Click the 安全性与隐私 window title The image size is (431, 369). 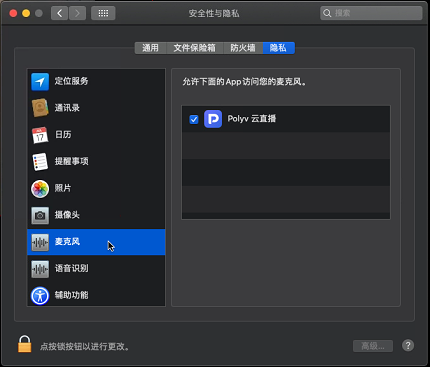[x=214, y=13]
